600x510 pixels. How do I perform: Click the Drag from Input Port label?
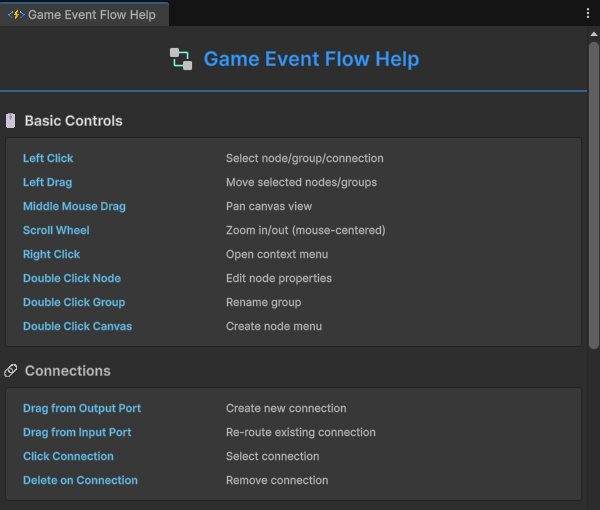(77, 432)
